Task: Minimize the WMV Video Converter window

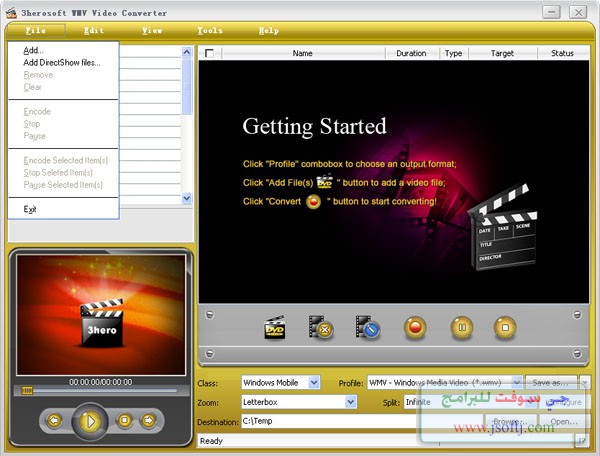Action: point(551,12)
